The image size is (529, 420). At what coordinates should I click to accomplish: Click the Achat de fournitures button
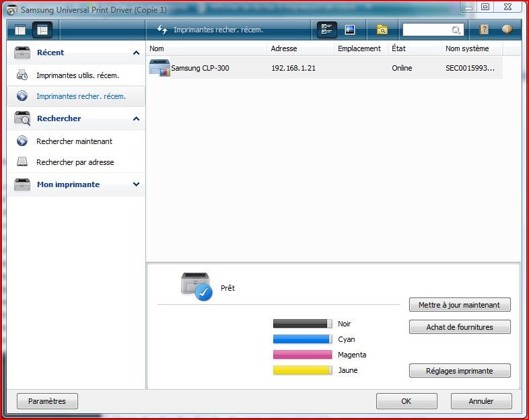(460, 327)
